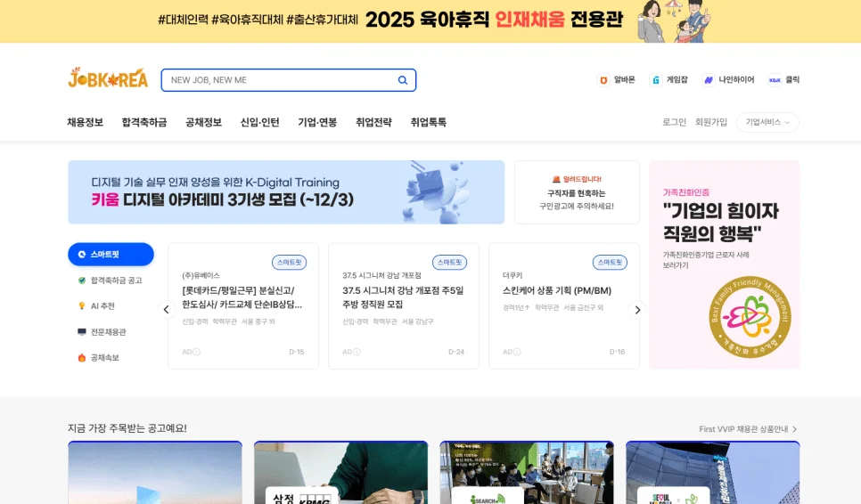The image size is (861, 504).
Task: Select the 스마트핏 sidebar filter
Action: point(111,255)
